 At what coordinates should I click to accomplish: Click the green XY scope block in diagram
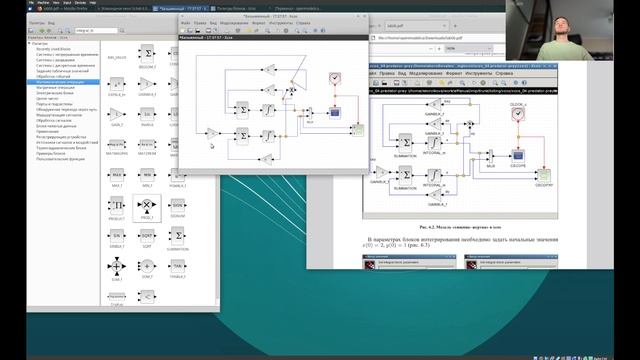coord(358,130)
